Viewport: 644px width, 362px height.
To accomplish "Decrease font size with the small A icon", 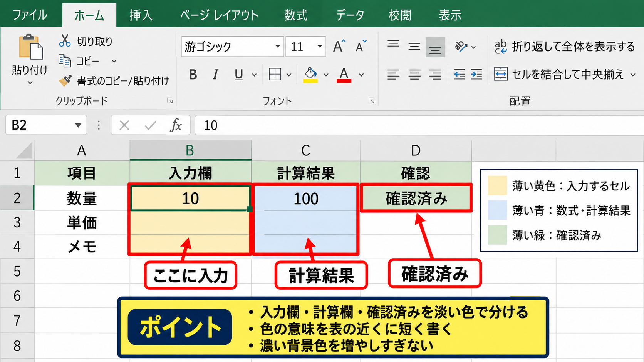I will point(361,46).
